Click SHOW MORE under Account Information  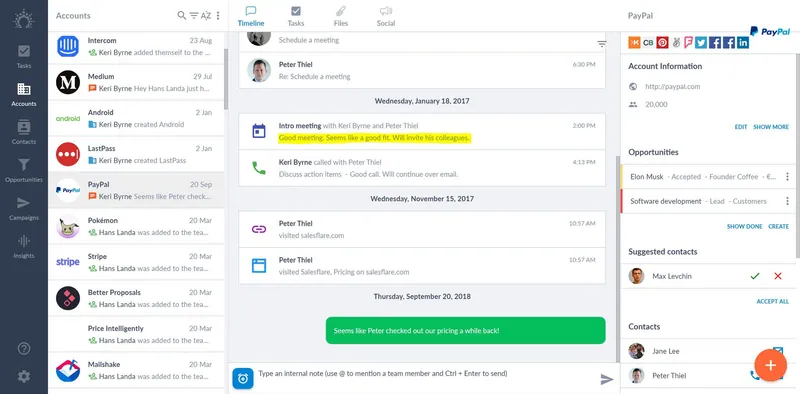coord(771,127)
